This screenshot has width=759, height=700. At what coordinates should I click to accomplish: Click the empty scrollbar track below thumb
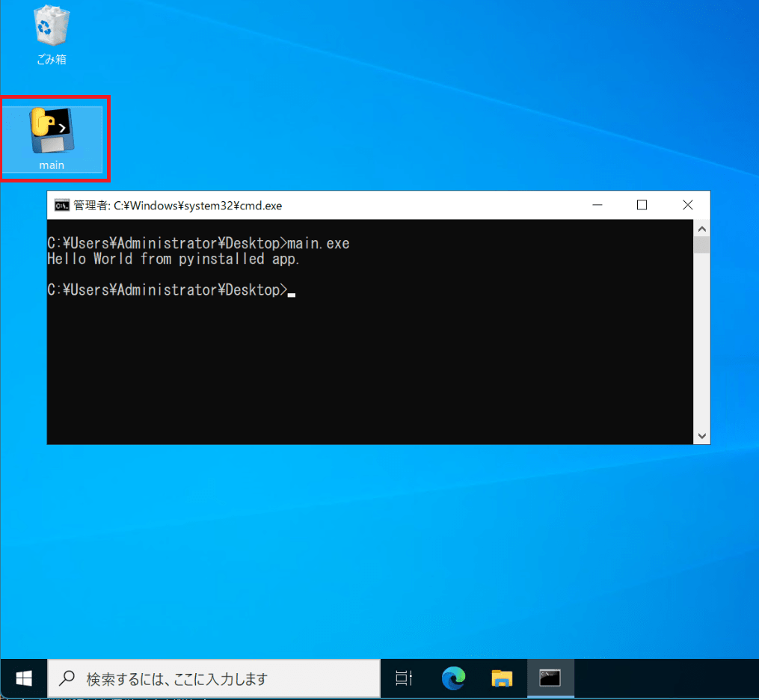point(702,344)
